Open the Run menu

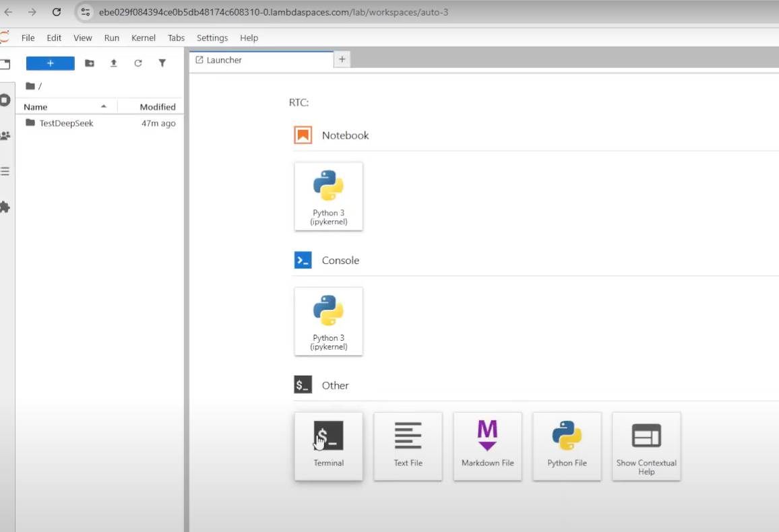point(112,38)
